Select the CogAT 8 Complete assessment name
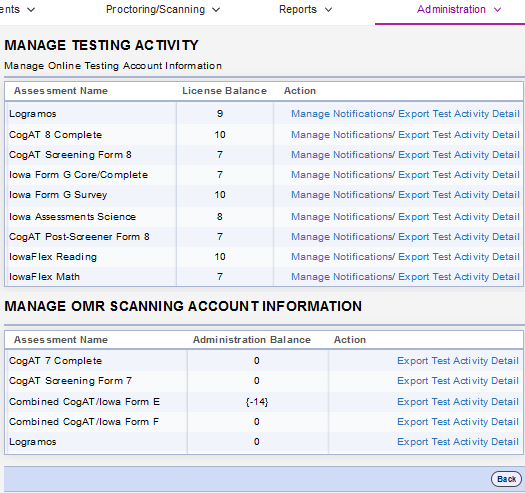 (x=55, y=135)
